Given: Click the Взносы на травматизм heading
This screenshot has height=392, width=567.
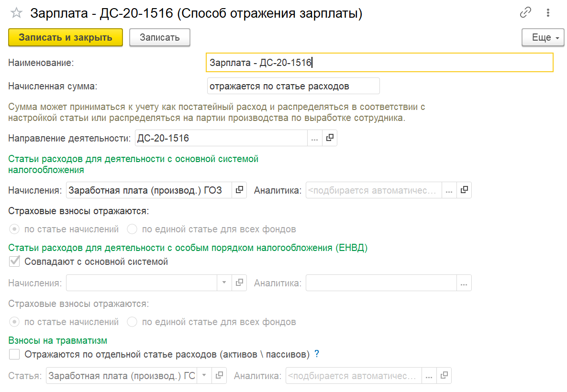Looking at the screenshot, I should (x=57, y=341).
